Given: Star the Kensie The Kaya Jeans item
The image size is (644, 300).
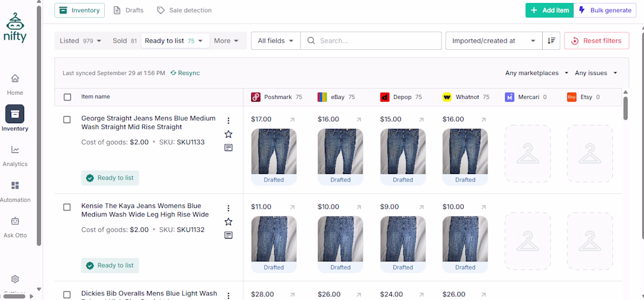Looking at the screenshot, I should tap(229, 222).
